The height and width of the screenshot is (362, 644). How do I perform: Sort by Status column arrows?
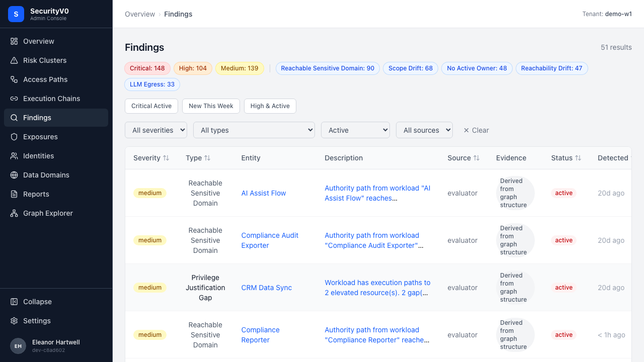click(578, 158)
